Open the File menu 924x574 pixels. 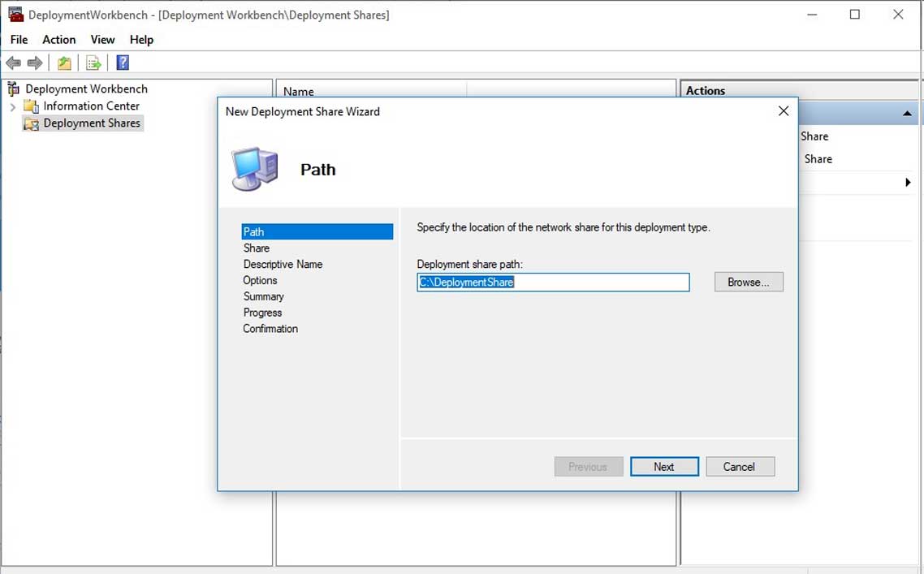point(19,40)
